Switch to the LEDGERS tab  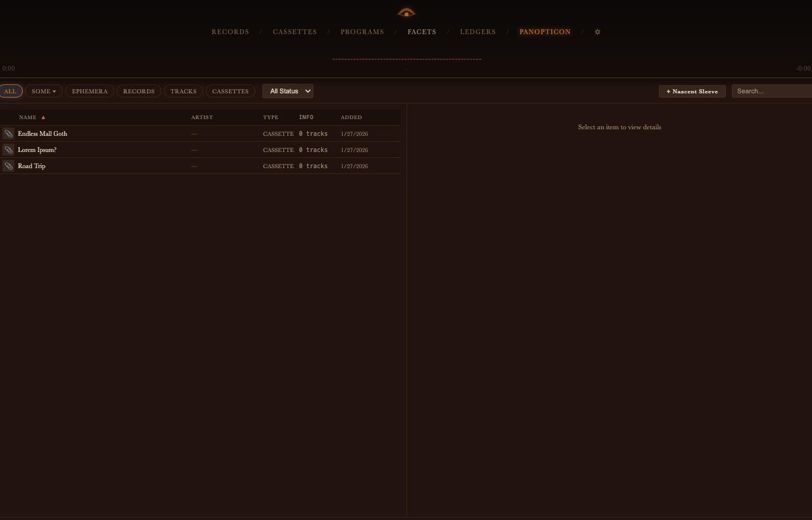pos(478,32)
